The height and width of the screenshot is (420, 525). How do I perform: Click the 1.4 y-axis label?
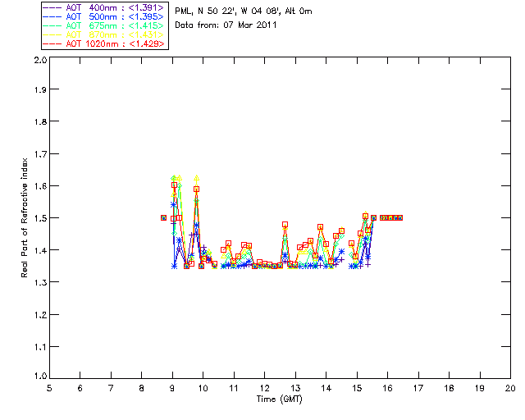pos(40,250)
